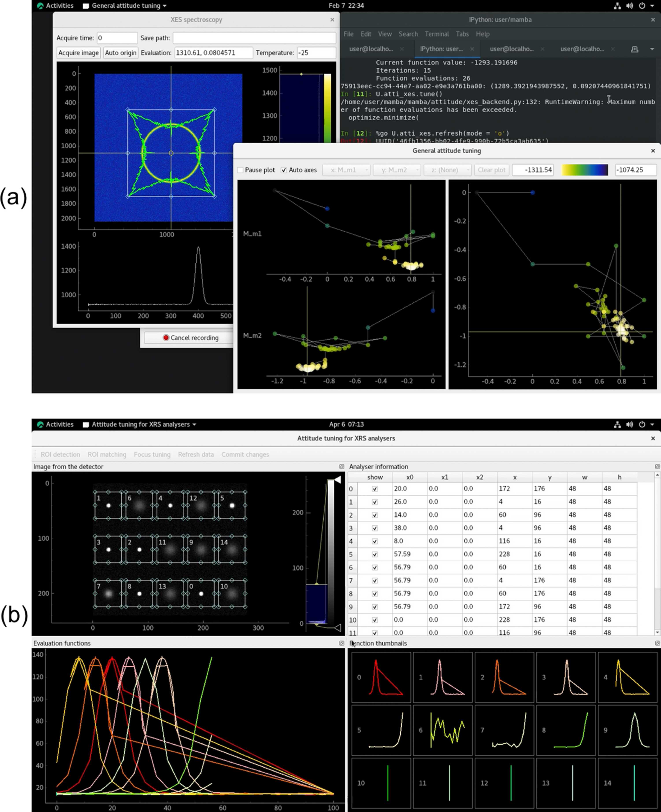Click ROI detection in the toolbar
The image size is (661, 812).
60,454
